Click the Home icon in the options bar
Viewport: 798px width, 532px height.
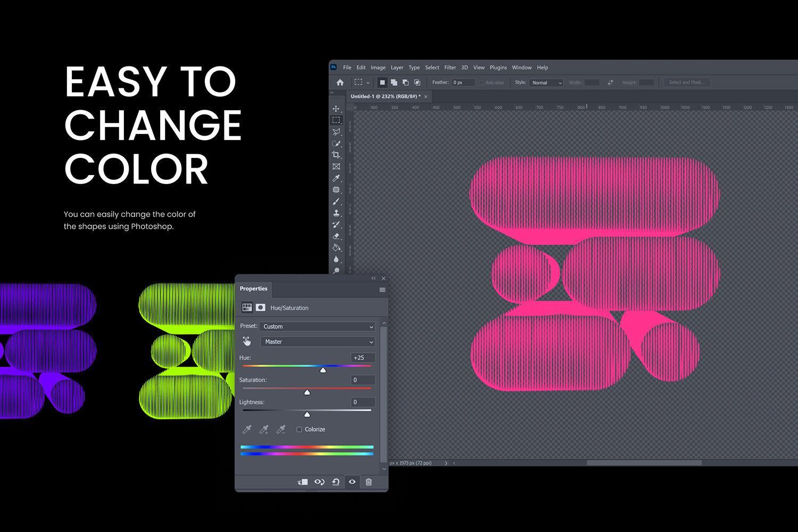click(x=340, y=82)
